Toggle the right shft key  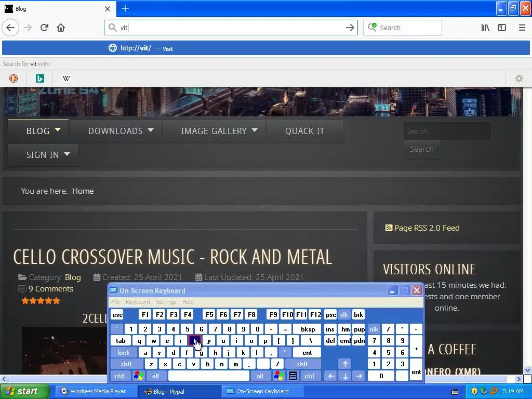pyautogui.click(x=302, y=364)
